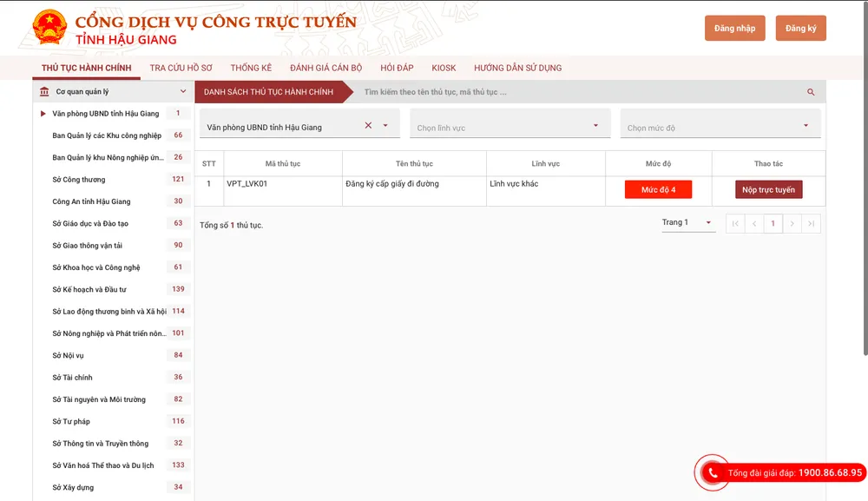Click the search magnifier icon

pos(811,92)
